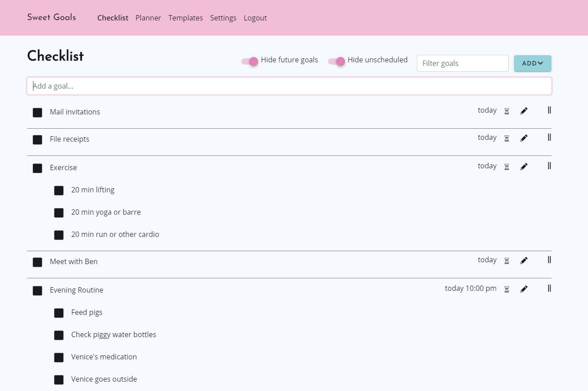Click the 'Check piggy water bottles' text

114,334
